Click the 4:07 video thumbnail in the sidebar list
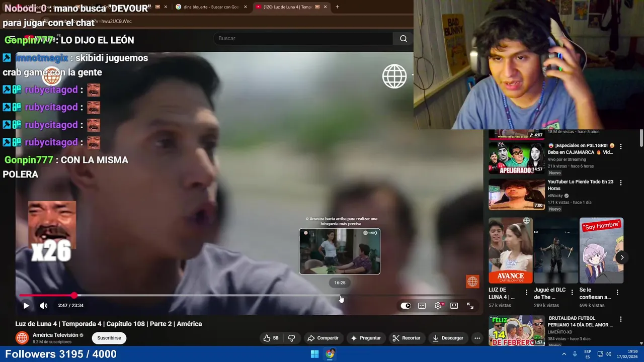644x362 pixels. [x=517, y=134]
